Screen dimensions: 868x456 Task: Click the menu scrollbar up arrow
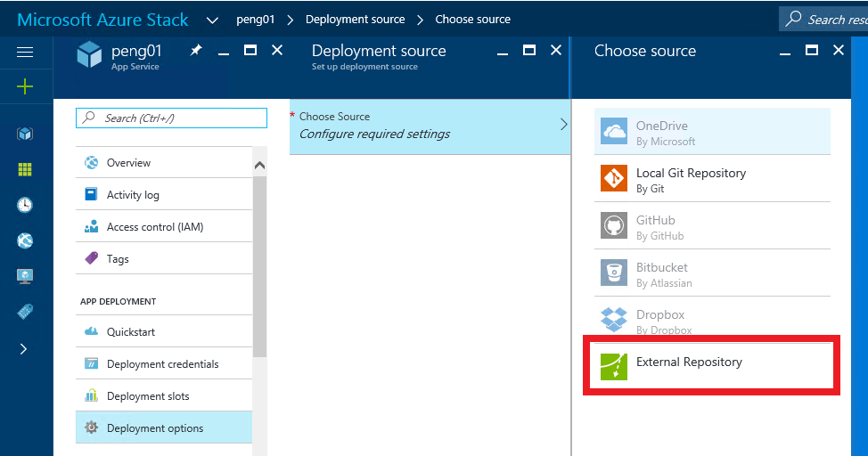(x=259, y=166)
